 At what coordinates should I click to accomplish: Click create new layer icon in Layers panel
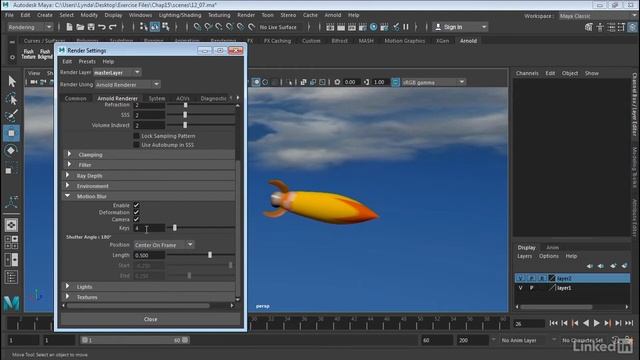613,266
